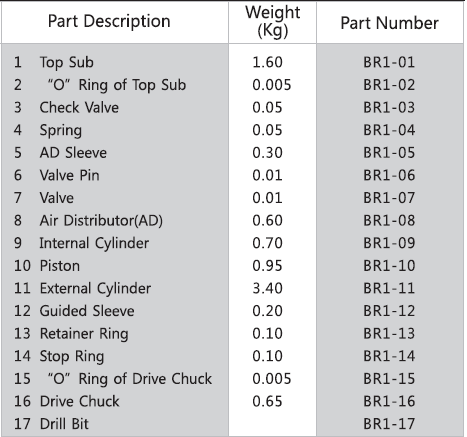Select the Valve Pin row text
467x437 pixels.
(69, 175)
